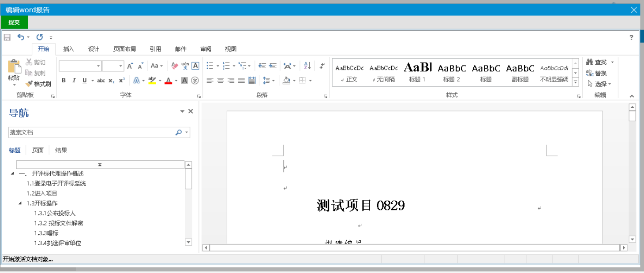The height and width of the screenshot is (273, 644).
Task: Apply the 标题 1 style
Action: pos(417,72)
